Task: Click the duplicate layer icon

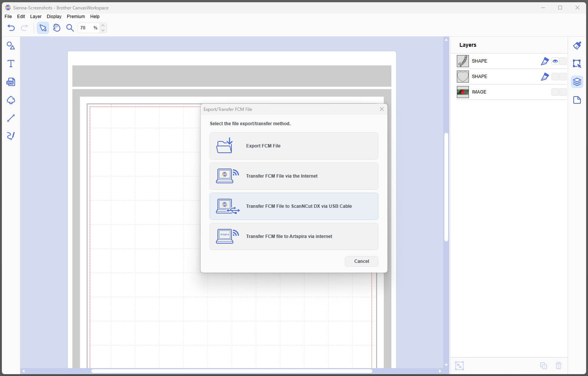Action: [x=544, y=365]
